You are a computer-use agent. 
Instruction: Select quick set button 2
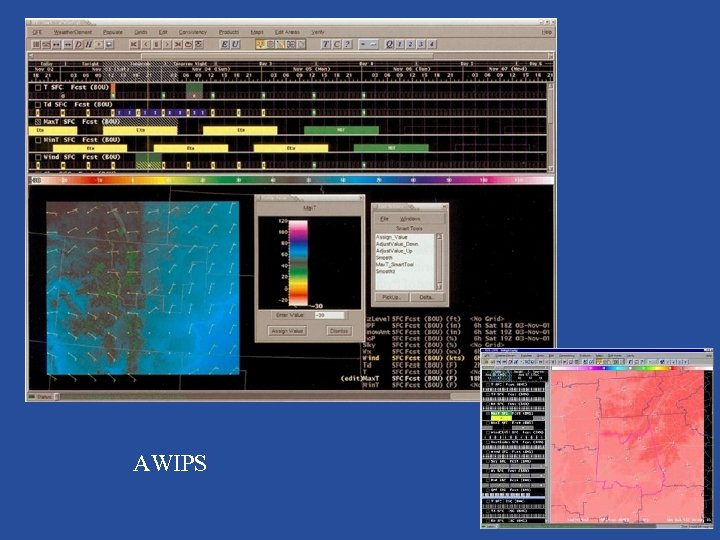[x=411, y=45]
